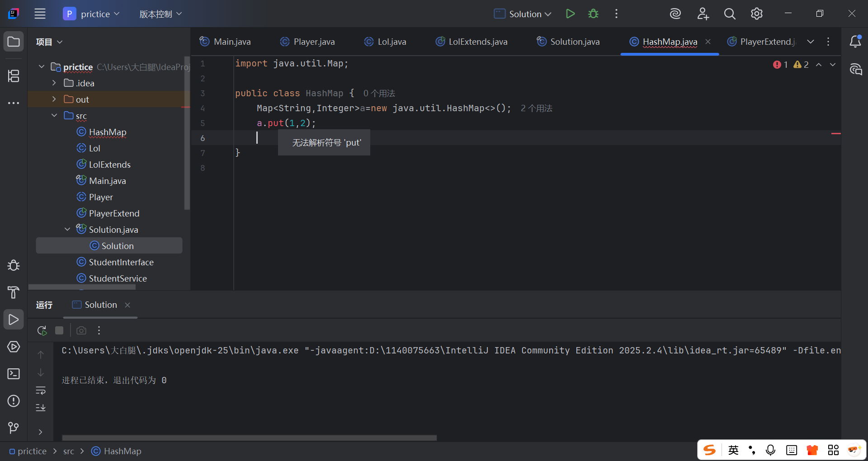This screenshot has width=868, height=461.
Task: Toggle scroll to end of console
Action: [41, 408]
